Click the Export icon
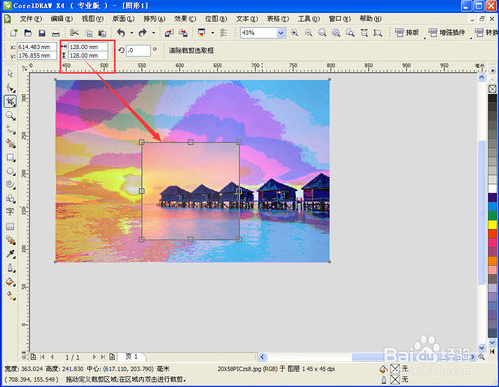The height and width of the screenshot is (387, 499). tap(183, 33)
